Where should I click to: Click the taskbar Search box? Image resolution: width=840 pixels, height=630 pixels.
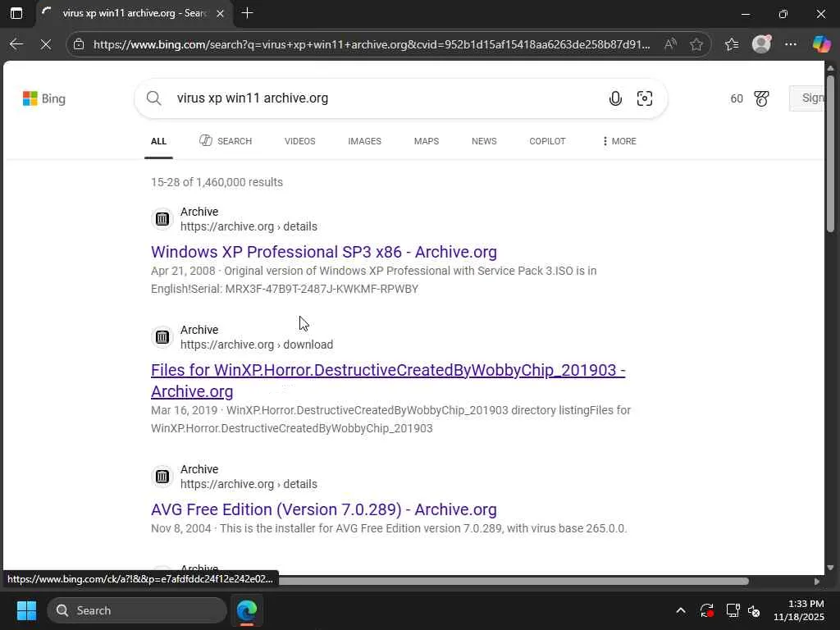coord(137,610)
